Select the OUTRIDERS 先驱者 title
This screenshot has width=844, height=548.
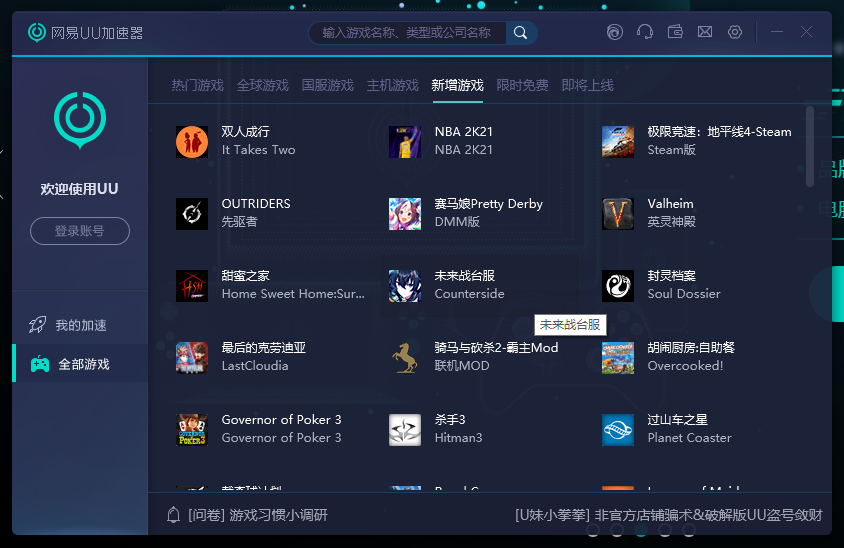click(x=256, y=203)
